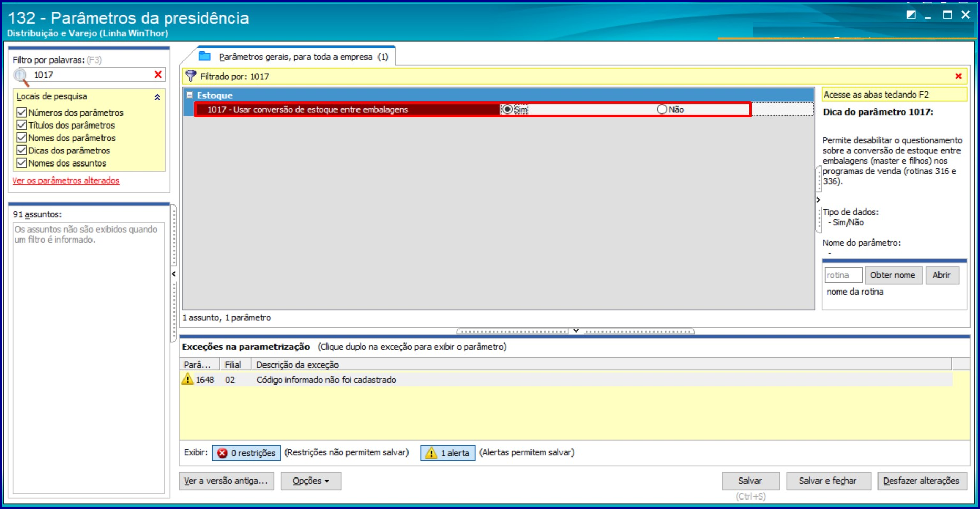Click the window restore-layout icon in title bar
The height and width of the screenshot is (509, 980).
911,15
